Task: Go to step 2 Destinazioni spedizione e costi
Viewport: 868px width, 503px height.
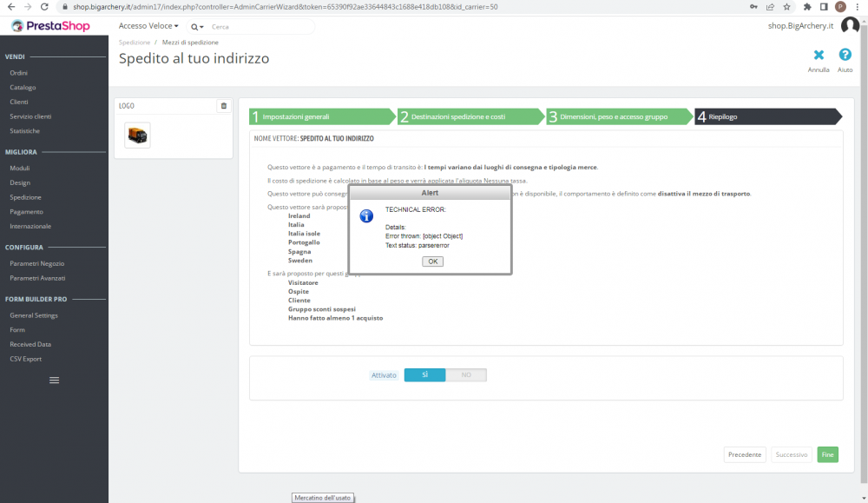Action: (x=470, y=117)
